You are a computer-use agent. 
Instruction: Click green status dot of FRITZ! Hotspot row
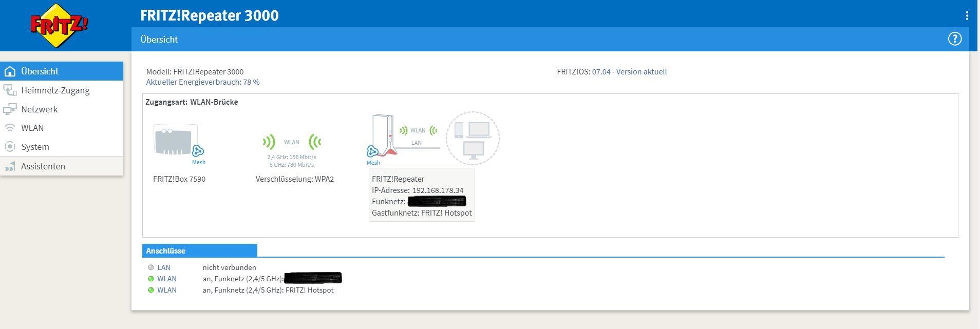click(151, 290)
